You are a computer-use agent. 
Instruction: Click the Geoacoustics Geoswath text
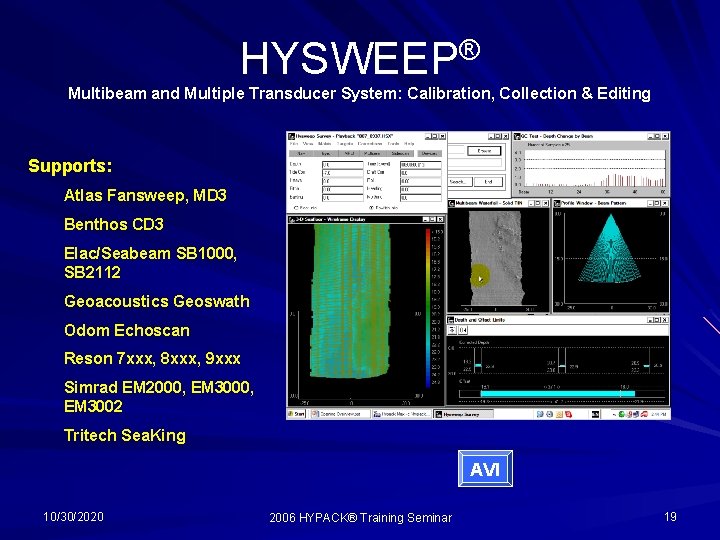click(157, 301)
